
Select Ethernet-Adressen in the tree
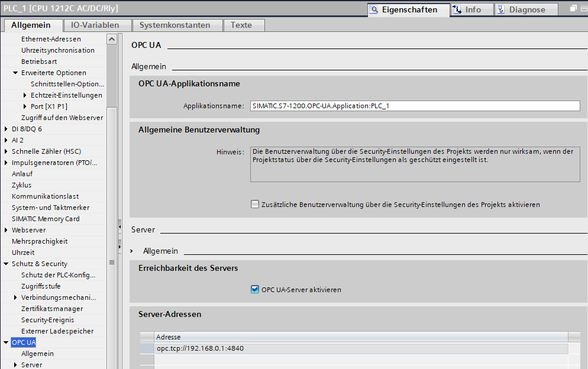(x=51, y=39)
